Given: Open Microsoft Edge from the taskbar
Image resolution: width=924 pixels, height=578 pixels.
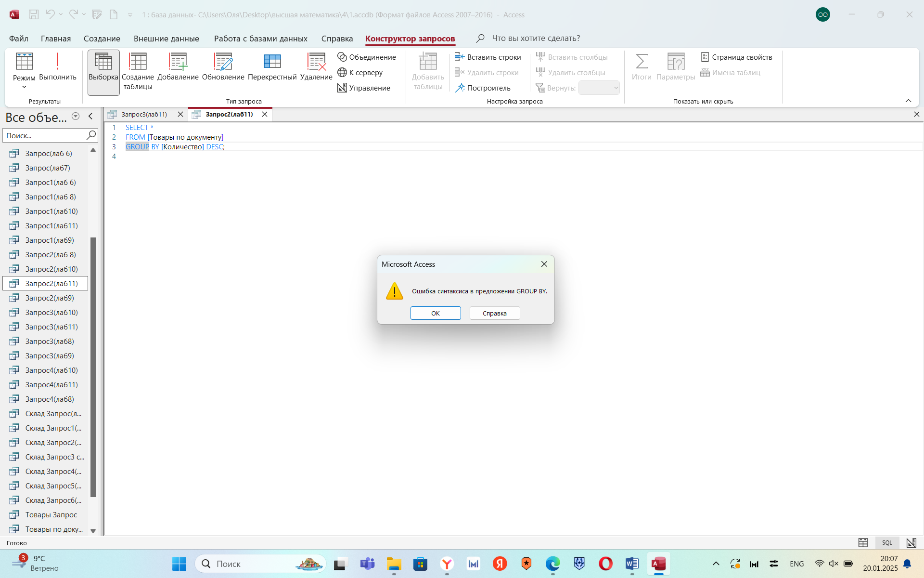Looking at the screenshot, I should (552, 564).
